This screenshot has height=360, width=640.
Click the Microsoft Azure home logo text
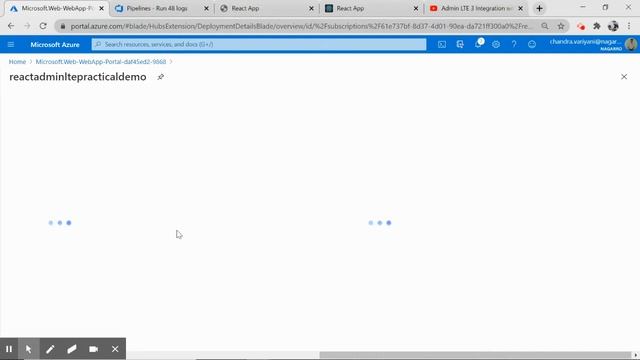[55, 44]
